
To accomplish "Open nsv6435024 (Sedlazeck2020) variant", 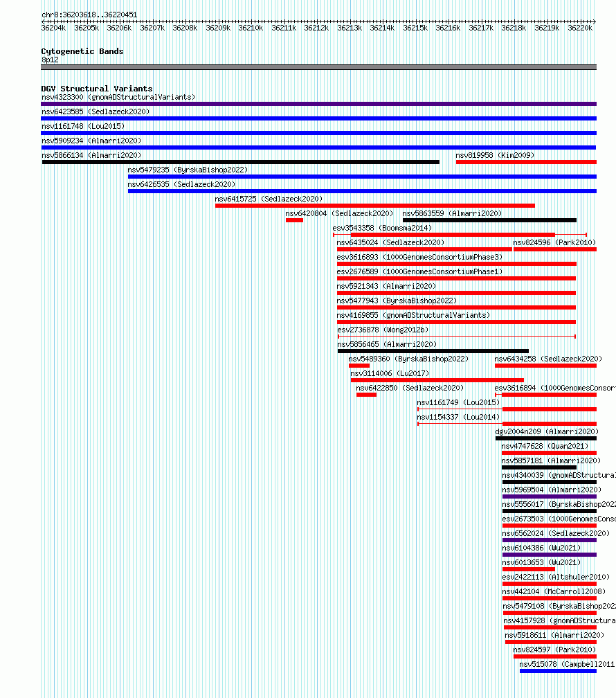I will tap(390, 242).
